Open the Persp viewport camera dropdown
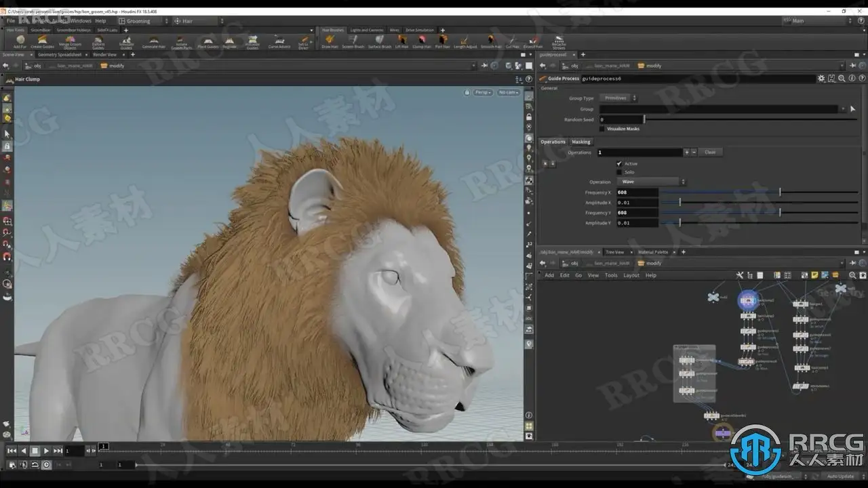The image size is (868, 488). (x=483, y=92)
